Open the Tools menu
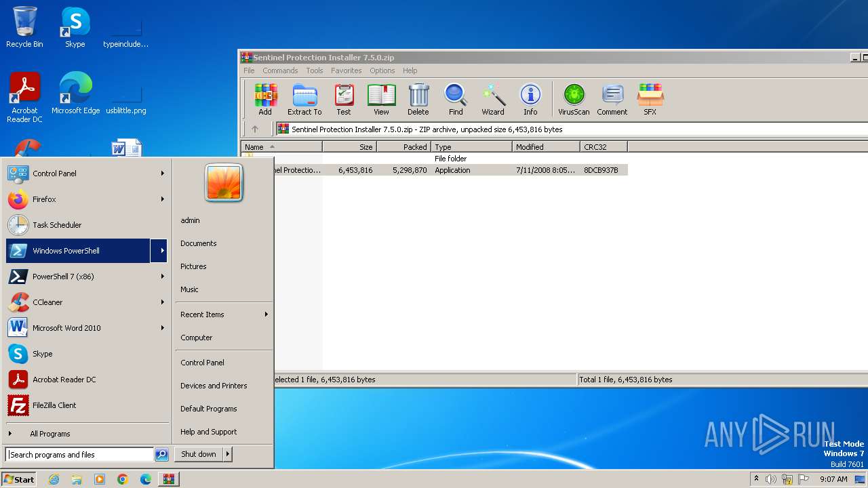The image size is (868, 488). click(315, 70)
